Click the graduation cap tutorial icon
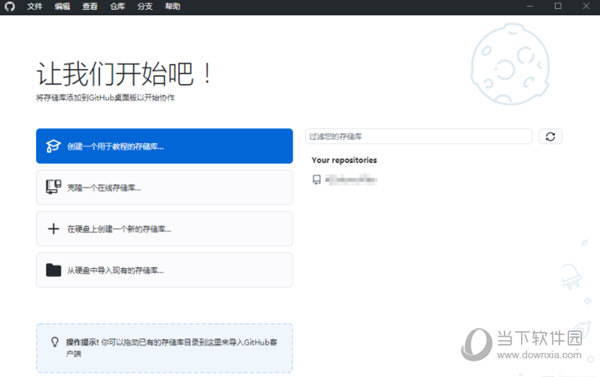The height and width of the screenshot is (377, 600). pyautogui.click(x=53, y=146)
